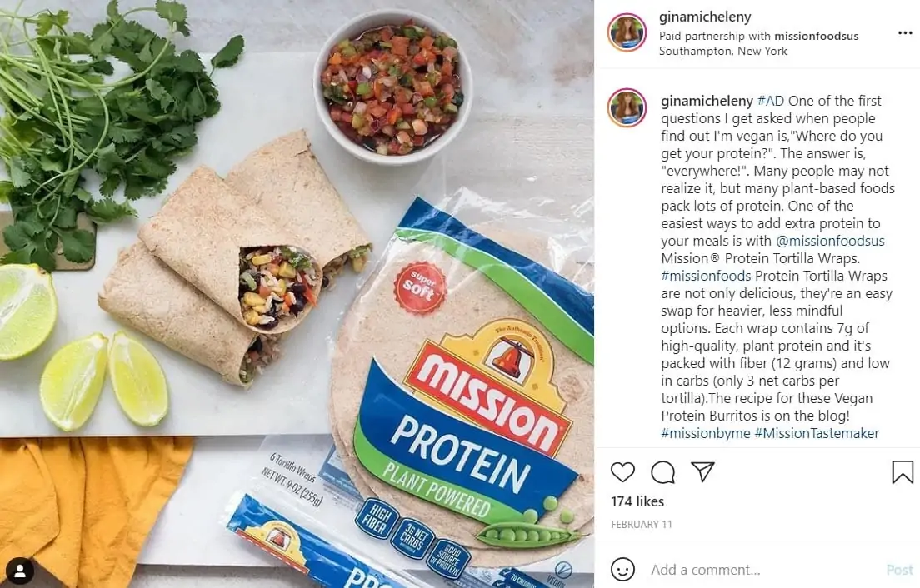
Task: Open the #missionfoods hashtag
Action: tap(706, 277)
